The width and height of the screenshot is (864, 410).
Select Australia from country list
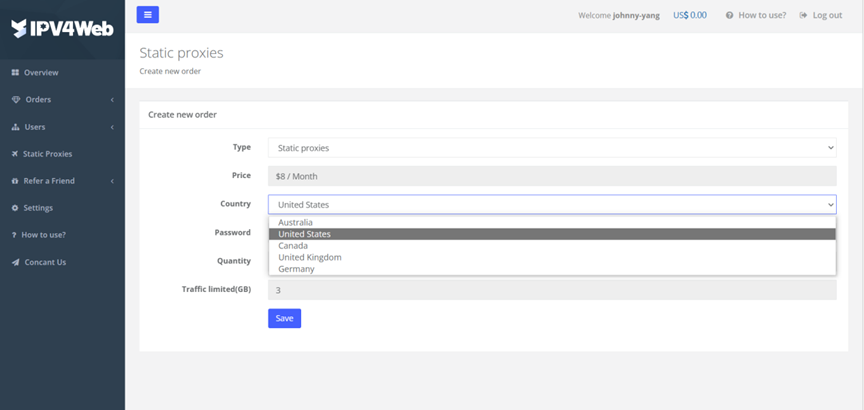click(x=552, y=223)
